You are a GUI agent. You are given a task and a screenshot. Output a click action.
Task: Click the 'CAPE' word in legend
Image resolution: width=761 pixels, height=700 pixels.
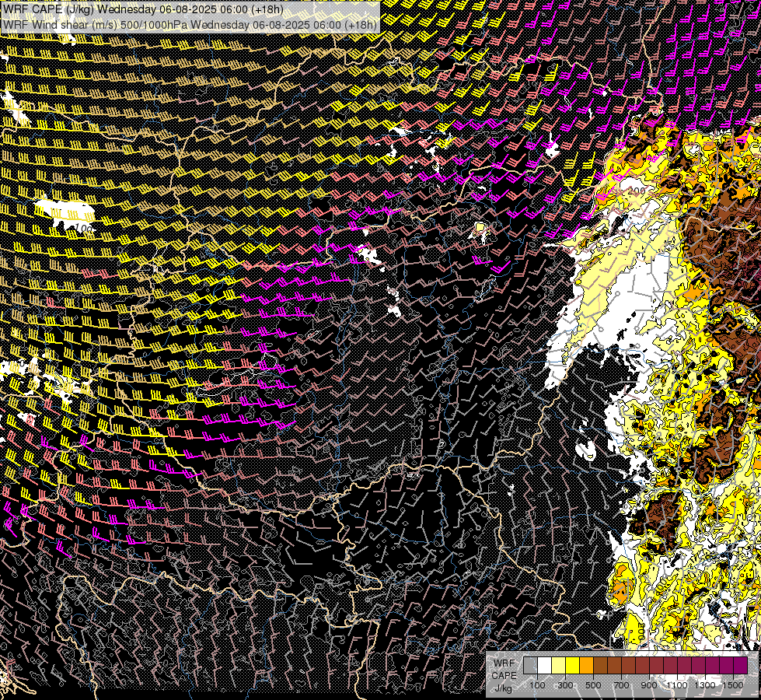click(504, 675)
